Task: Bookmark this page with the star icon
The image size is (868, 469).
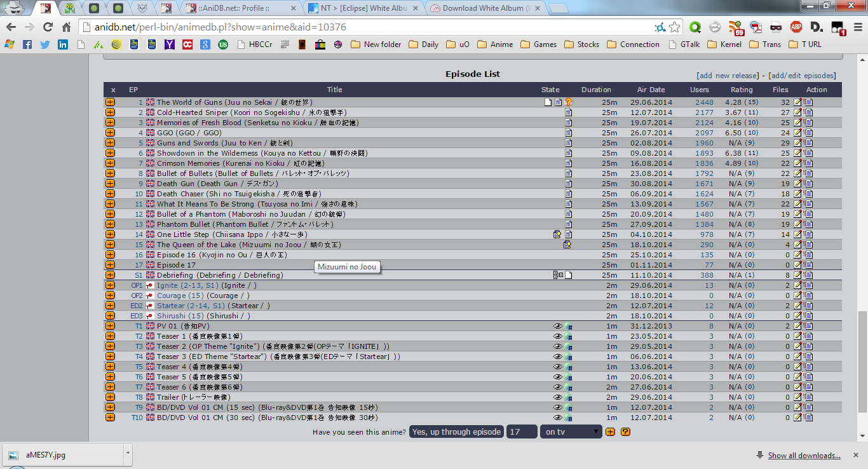Action: [x=675, y=27]
